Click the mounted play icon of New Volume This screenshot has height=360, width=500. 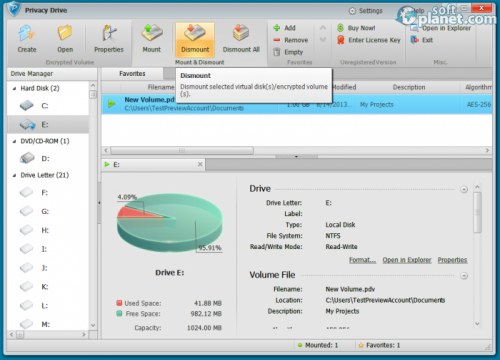pyautogui.click(x=111, y=104)
